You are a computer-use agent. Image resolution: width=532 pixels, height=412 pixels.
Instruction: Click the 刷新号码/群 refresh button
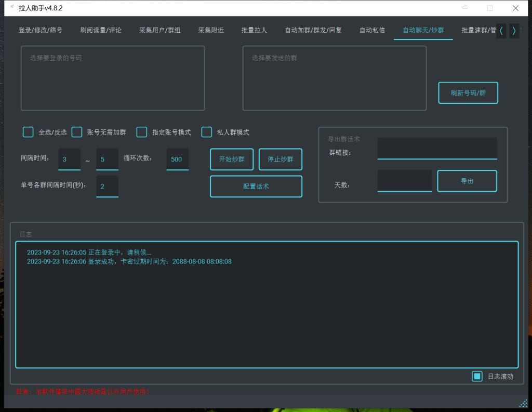(x=468, y=92)
